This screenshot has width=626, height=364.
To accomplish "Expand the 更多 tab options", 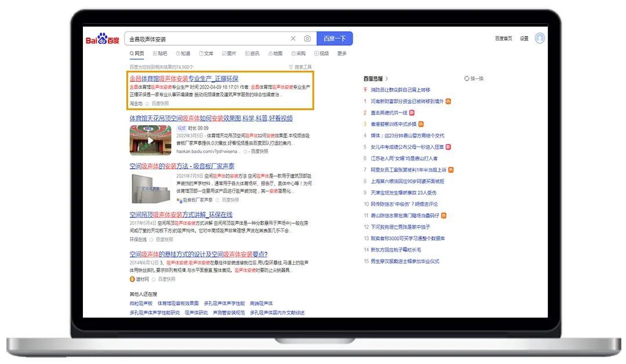I will pos(342,53).
